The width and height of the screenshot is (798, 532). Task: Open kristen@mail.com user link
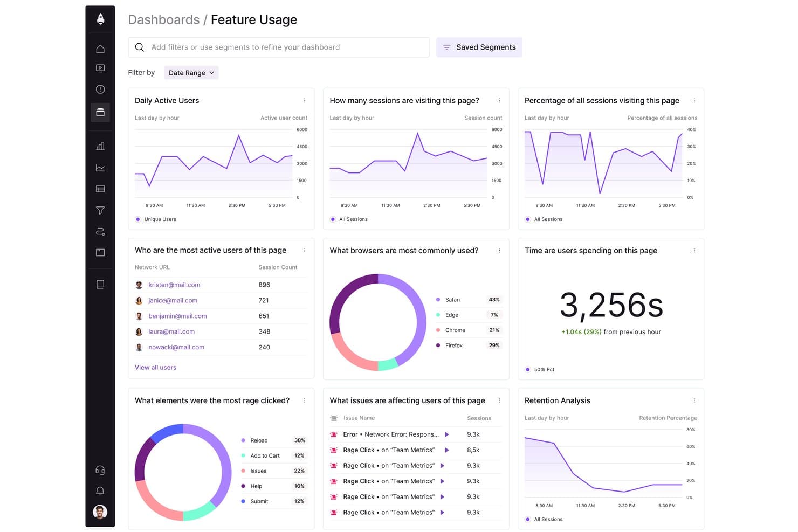pyautogui.click(x=174, y=285)
